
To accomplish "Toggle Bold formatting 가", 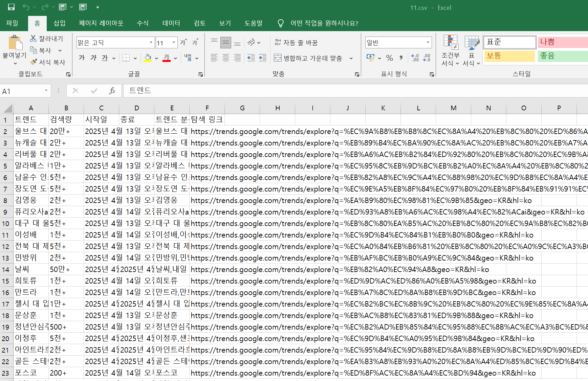I will click(82, 58).
